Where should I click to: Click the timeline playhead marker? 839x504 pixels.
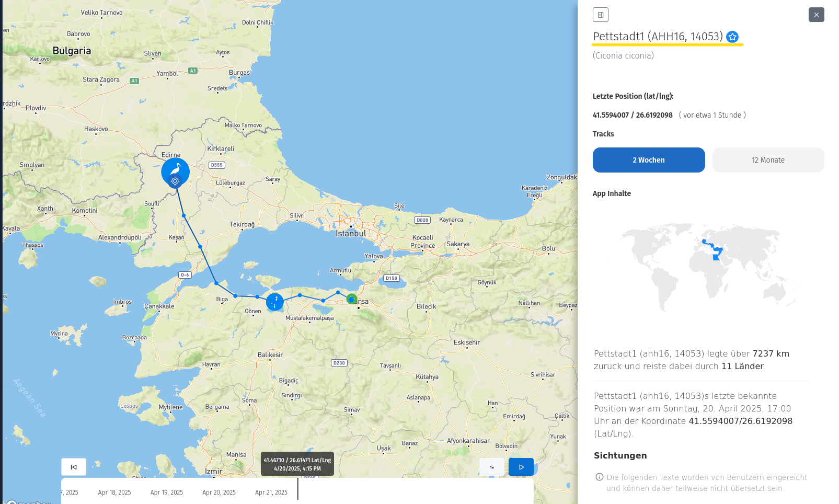point(297,489)
